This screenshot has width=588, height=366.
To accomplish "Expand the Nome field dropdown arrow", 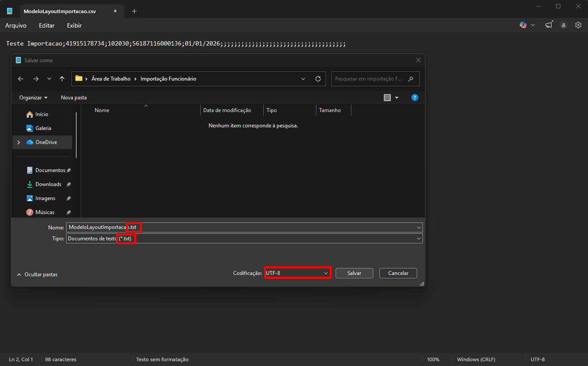I will pos(419,227).
